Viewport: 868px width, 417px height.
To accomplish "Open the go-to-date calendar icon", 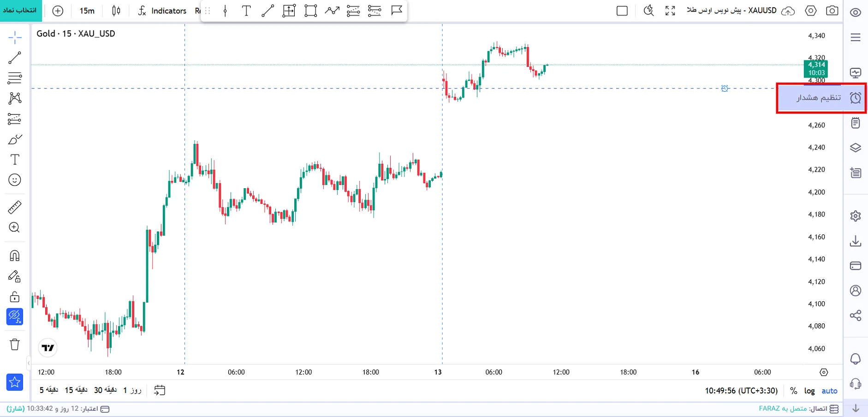I will (160, 390).
